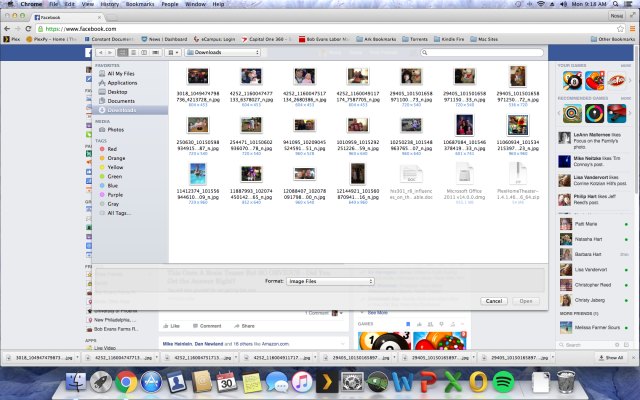The height and width of the screenshot is (400, 640).
Task: Open the Edit menu
Action: (70, 4)
